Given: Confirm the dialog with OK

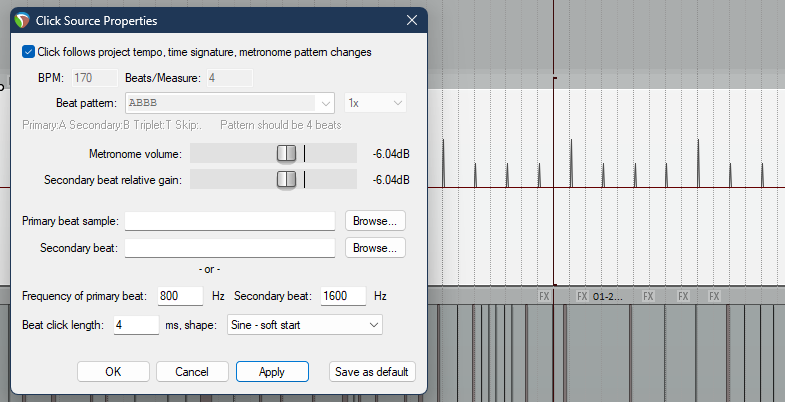Looking at the screenshot, I should pos(113,372).
